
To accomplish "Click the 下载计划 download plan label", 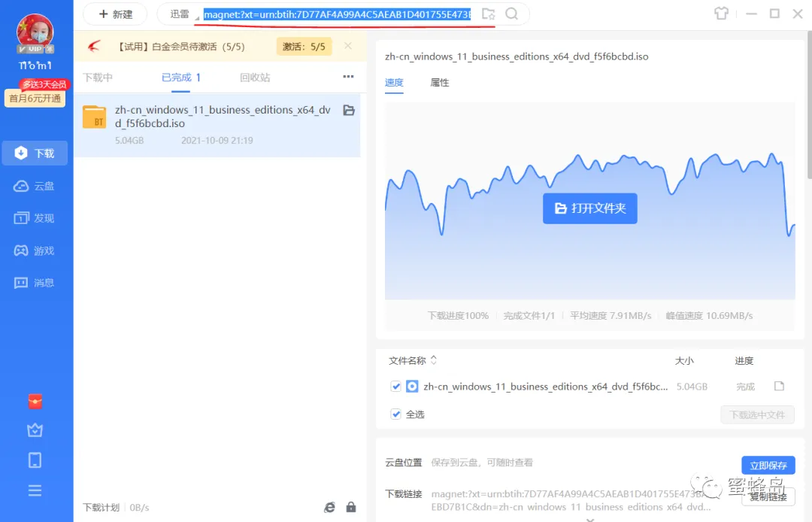I will point(101,508).
